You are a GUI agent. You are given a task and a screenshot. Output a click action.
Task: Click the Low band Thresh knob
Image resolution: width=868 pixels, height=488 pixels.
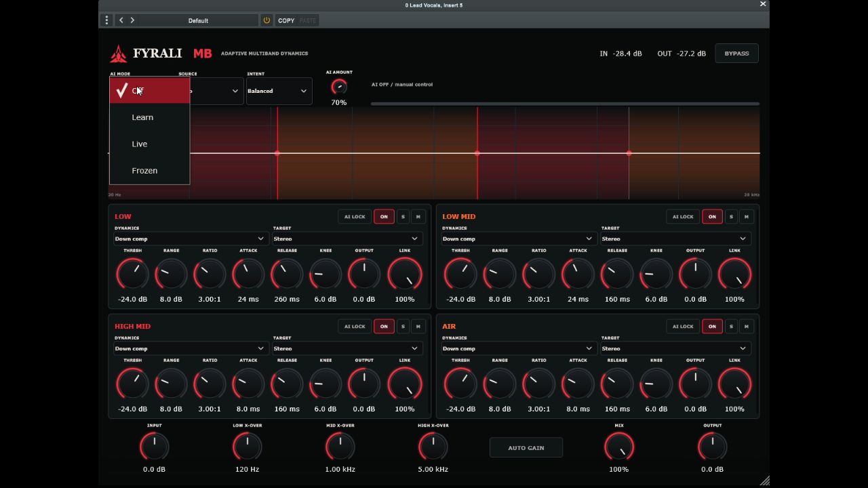[132, 274]
